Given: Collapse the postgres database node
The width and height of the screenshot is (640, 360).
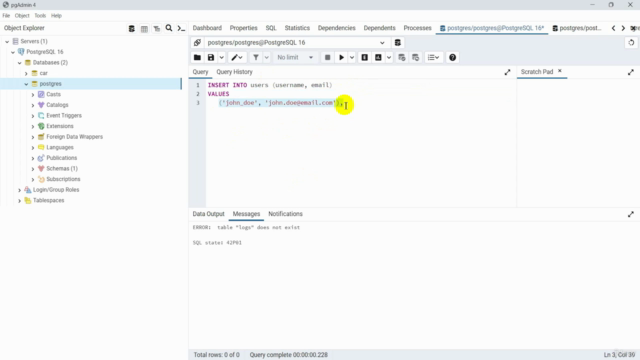Looking at the screenshot, I should click(26, 84).
